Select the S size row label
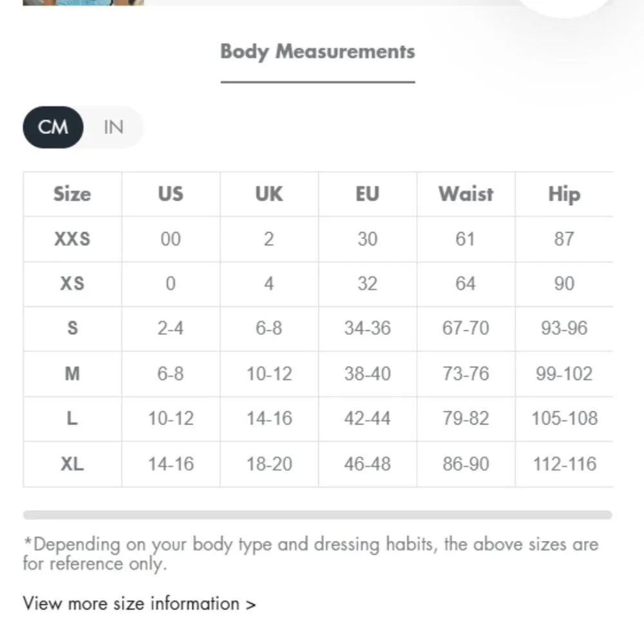This screenshot has width=644, height=644. point(72,328)
